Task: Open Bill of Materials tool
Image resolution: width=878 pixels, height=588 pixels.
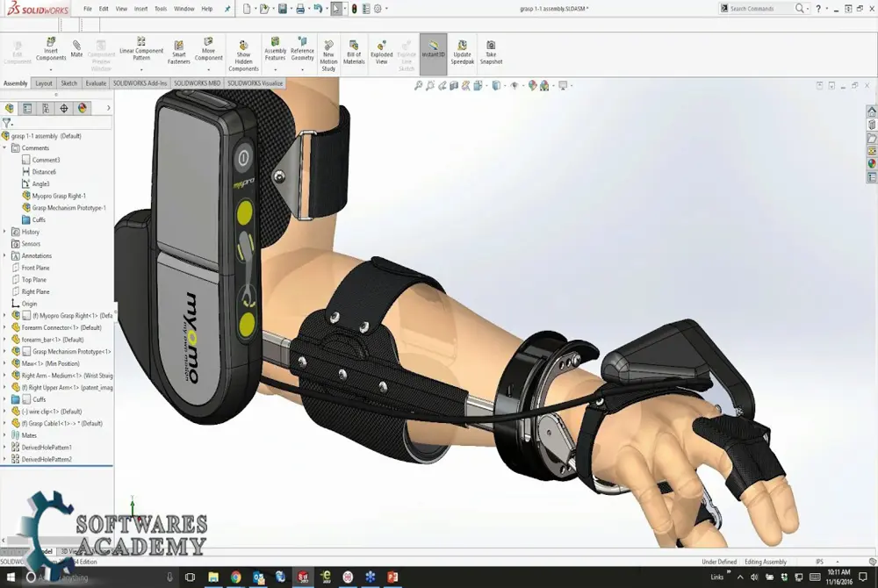Action: click(354, 53)
